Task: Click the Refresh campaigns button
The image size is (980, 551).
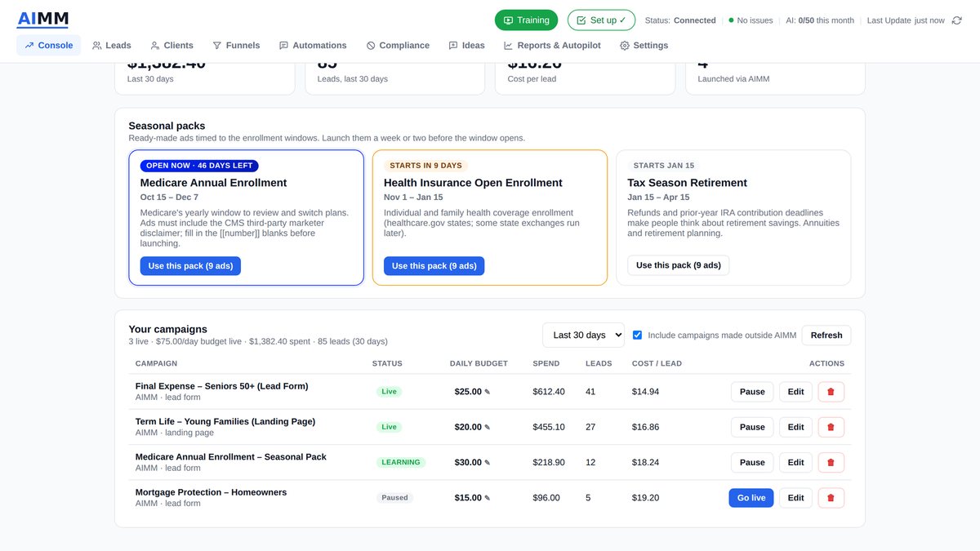Action: pyautogui.click(x=826, y=335)
